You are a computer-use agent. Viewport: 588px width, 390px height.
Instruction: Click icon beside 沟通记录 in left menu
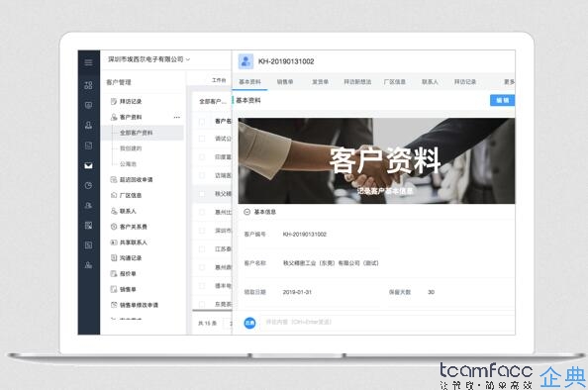click(x=114, y=257)
